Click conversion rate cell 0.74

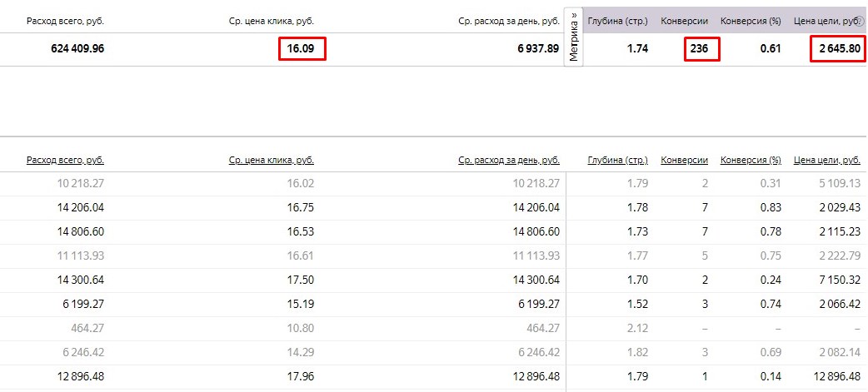point(771,304)
